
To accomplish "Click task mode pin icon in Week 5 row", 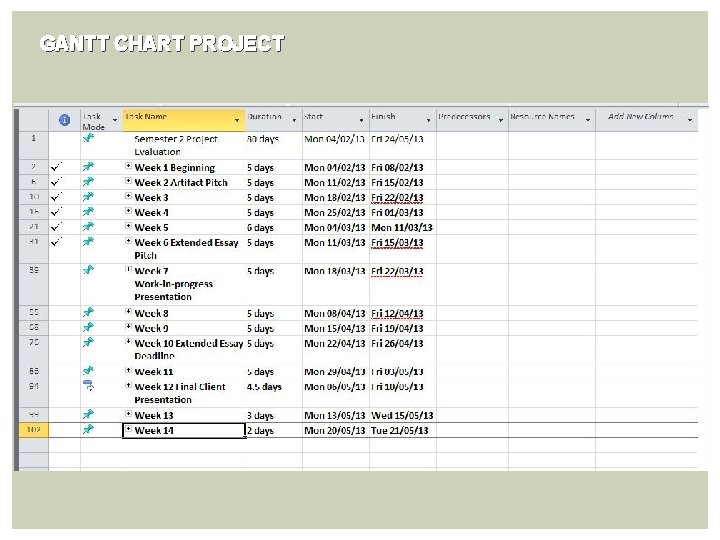I will point(88,226).
